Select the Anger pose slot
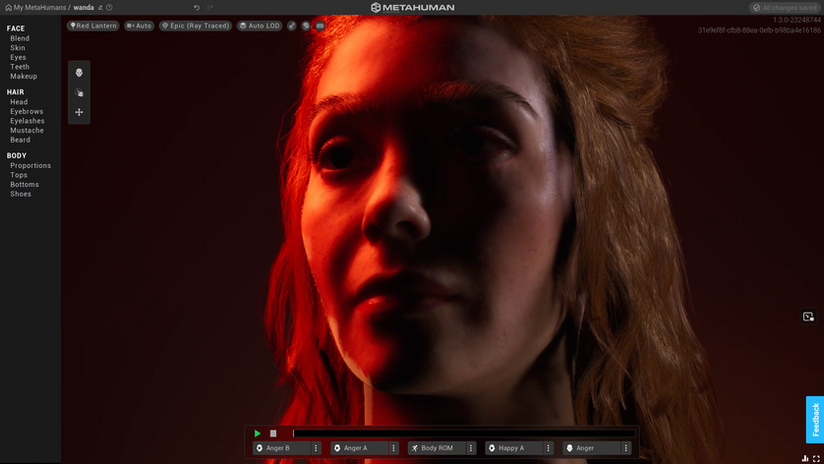This screenshot has height=464, width=824. [x=592, y=448]
